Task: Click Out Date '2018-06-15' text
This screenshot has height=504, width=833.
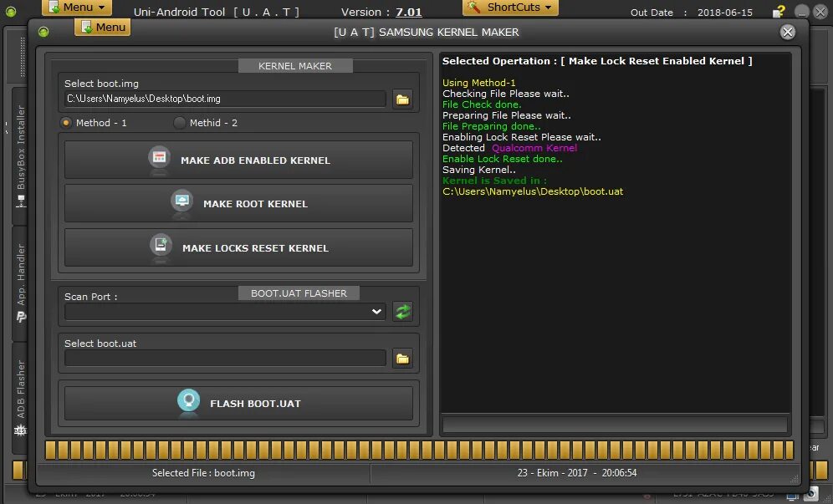Action: 724,13
